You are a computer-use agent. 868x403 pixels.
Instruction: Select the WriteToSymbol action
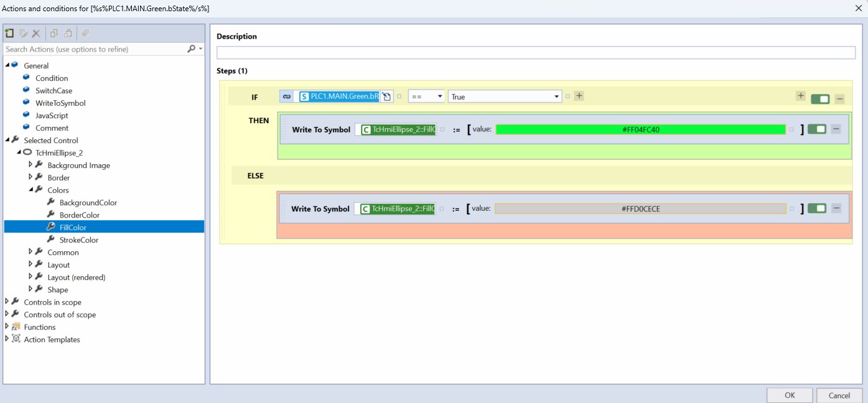60,103
